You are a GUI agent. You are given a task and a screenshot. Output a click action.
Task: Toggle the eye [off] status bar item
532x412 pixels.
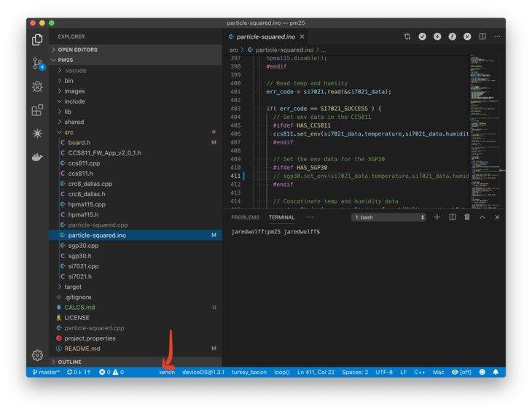coord(461,372)
